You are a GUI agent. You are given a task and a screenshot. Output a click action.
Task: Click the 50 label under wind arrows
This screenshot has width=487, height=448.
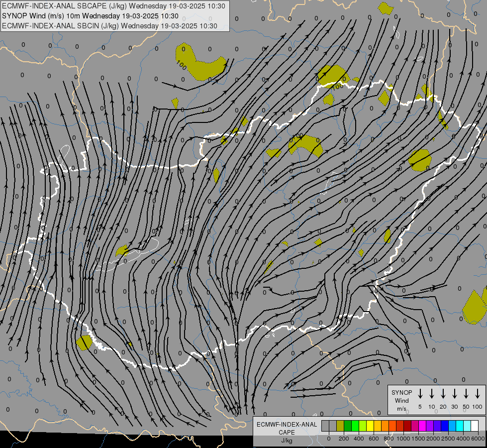click(466, 407)
